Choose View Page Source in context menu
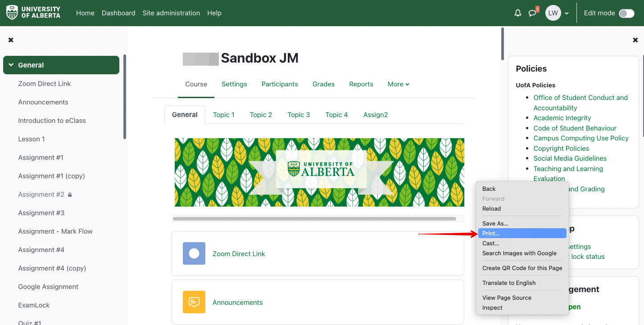 pyautogui.click(x=507, y=298)
